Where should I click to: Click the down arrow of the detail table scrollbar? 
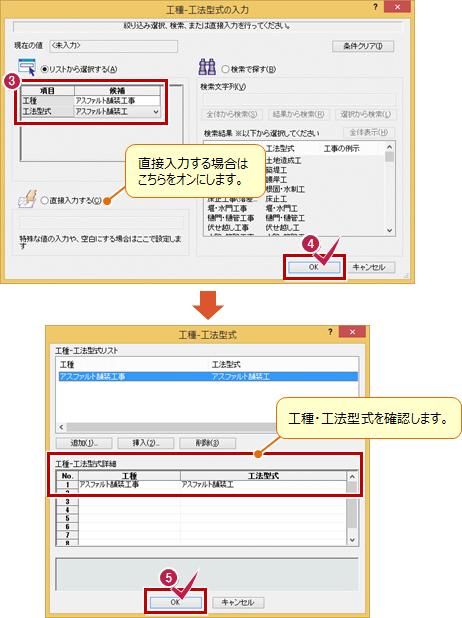pyautogui.click(x=352, y=540)
